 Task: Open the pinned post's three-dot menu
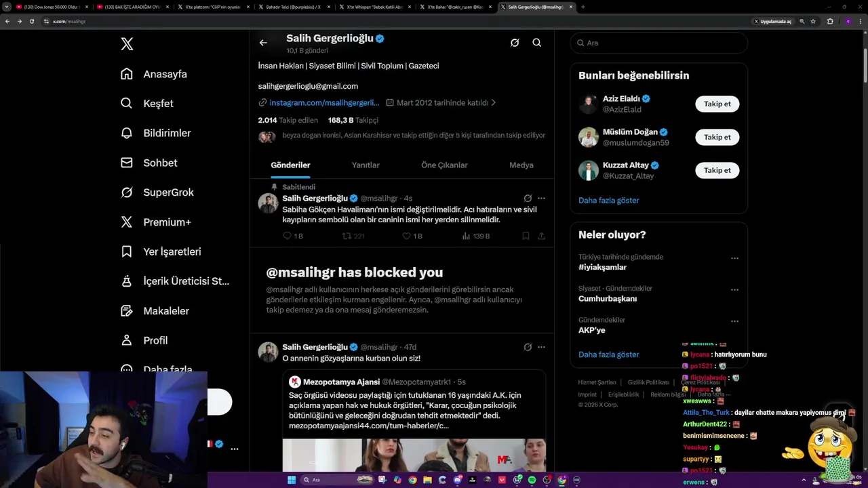point(541,199)
